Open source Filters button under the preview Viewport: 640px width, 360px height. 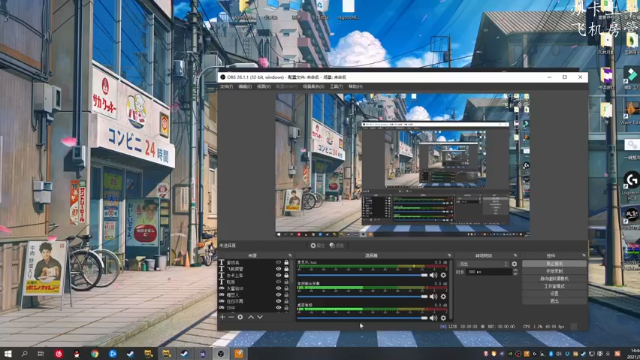click(x=337, y=246)
